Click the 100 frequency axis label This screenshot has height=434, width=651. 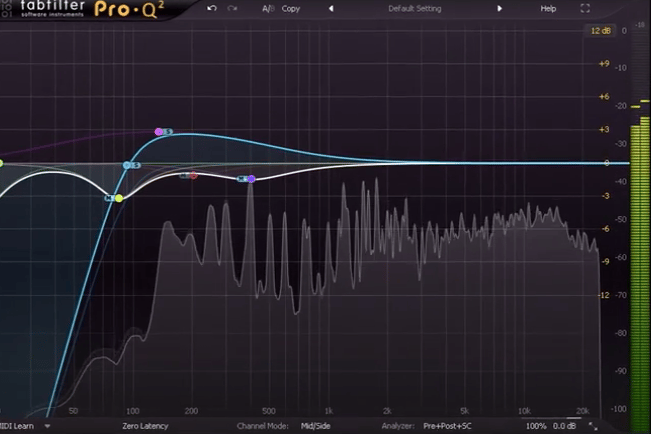(x=132, y=411)
